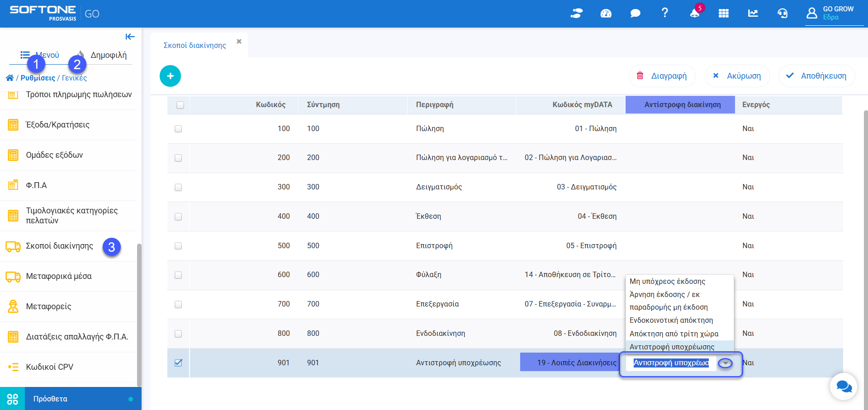Open the dashboard gauge icon

point(606,14)
